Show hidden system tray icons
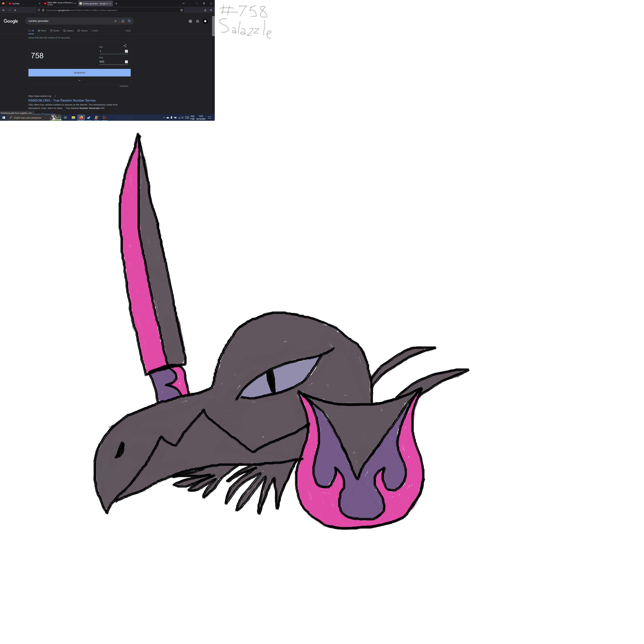Image resolution: width=644 pixels, height=644 pixels. [x=164, y=118]
